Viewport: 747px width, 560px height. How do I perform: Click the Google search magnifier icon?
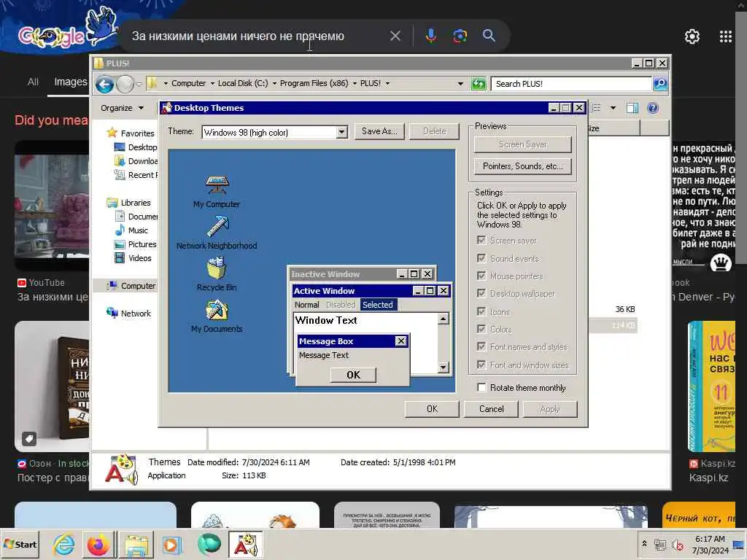(489, 35)
